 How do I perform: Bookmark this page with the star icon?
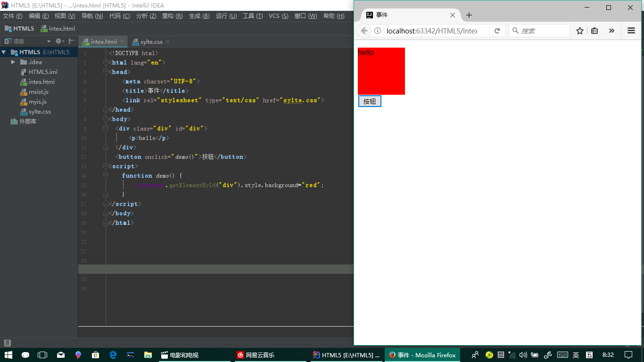tap(580, 31)
